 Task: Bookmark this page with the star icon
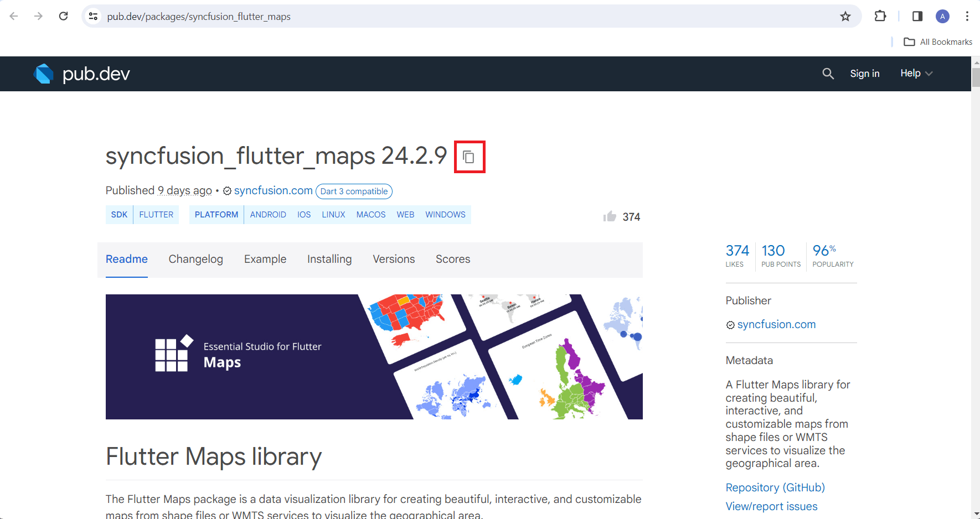tap(845, 17)
